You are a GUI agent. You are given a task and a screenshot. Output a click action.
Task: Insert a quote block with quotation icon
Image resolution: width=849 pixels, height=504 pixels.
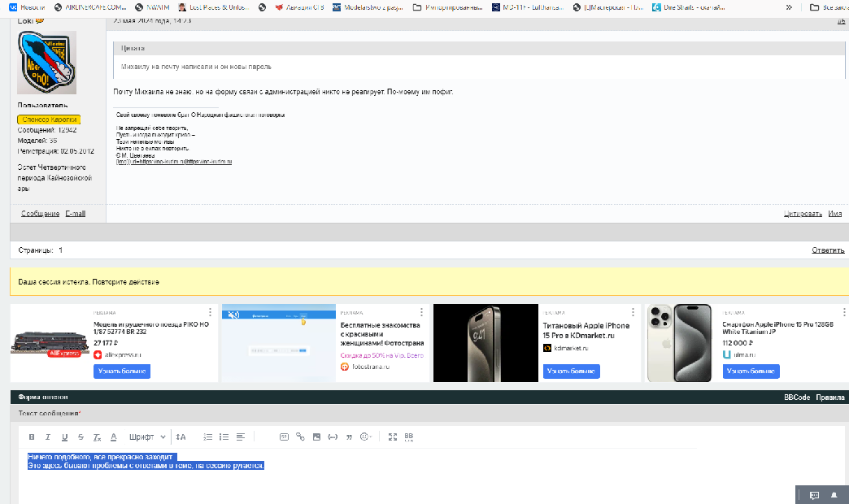point(349,437)
